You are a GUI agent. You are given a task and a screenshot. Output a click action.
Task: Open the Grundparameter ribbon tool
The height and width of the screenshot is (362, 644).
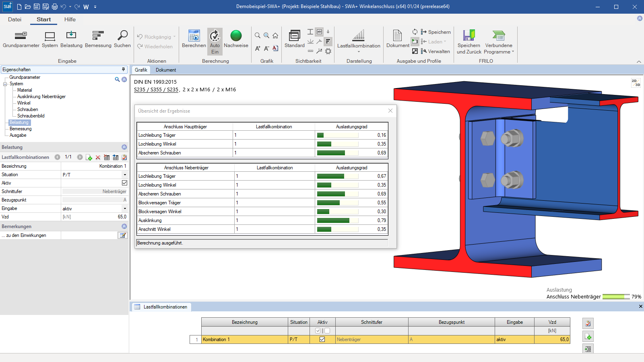point(21,39)
